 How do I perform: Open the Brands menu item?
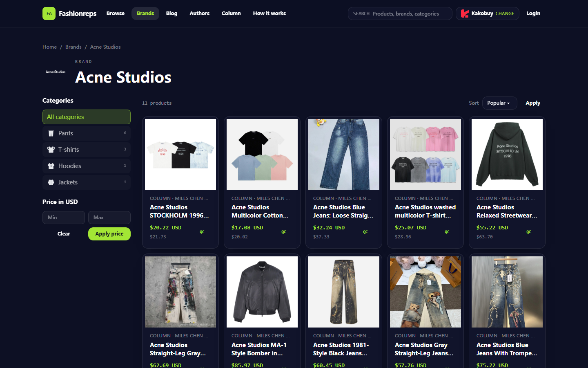145,13
